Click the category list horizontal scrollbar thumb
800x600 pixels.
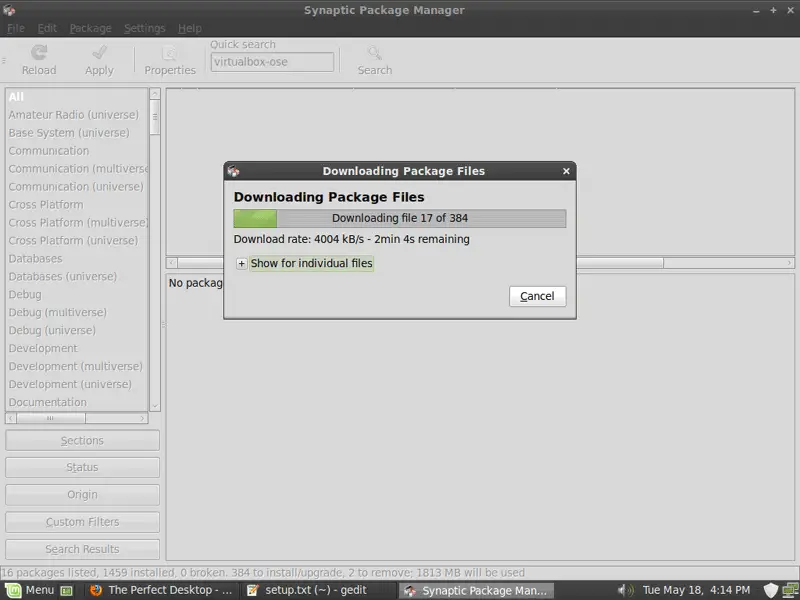click(x=51, y=418)
